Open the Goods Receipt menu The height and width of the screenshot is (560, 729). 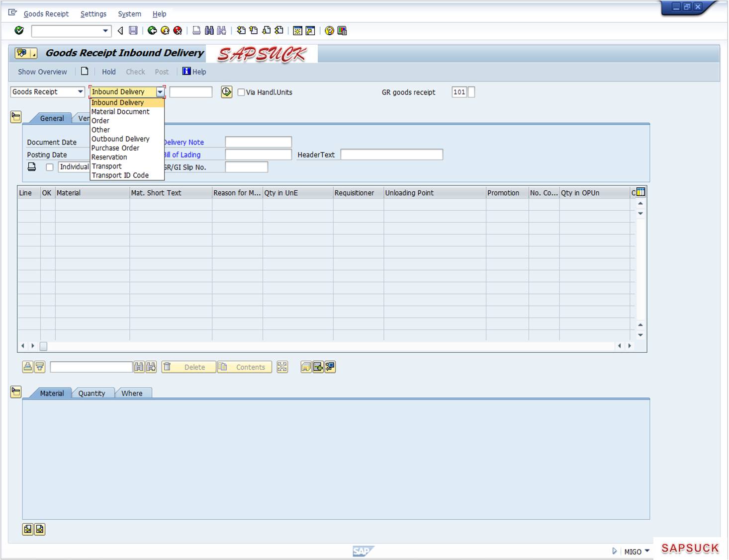(x=46, y=14)
